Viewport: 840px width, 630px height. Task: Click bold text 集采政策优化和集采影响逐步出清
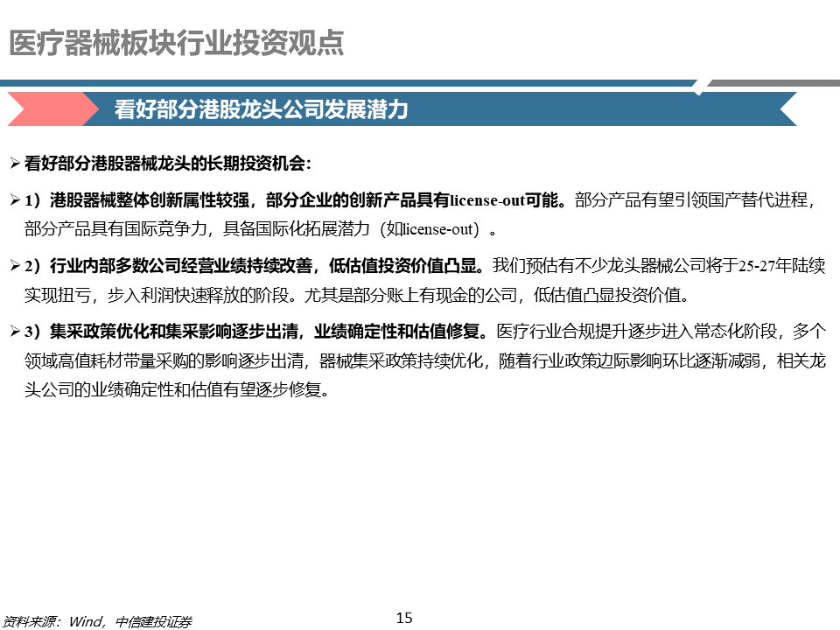click(174, 332)
